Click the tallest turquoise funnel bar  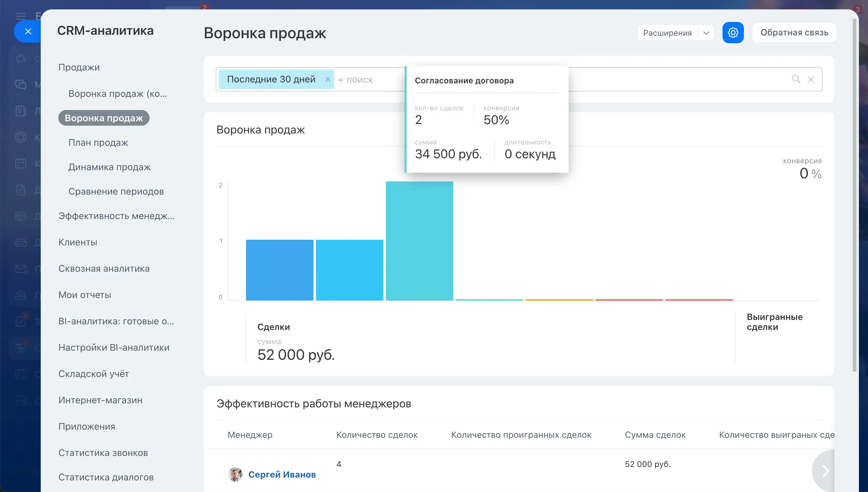tap(419, 241)
